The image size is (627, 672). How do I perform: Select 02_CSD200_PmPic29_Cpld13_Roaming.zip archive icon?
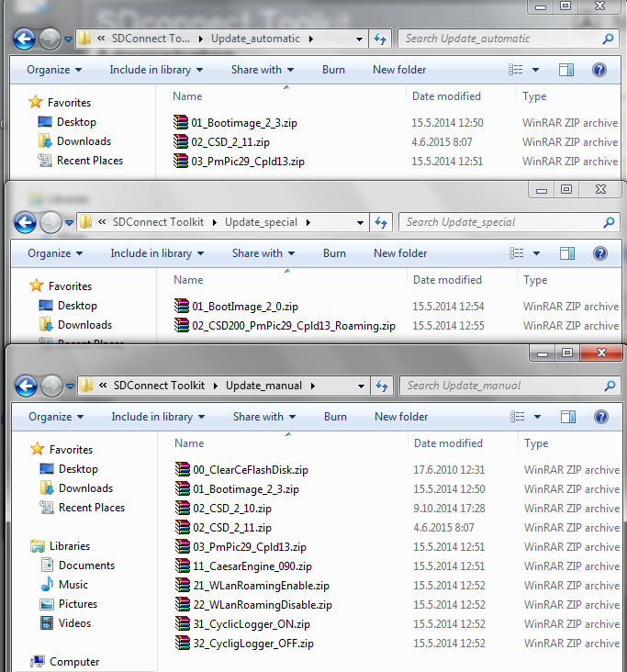point(182,325)
